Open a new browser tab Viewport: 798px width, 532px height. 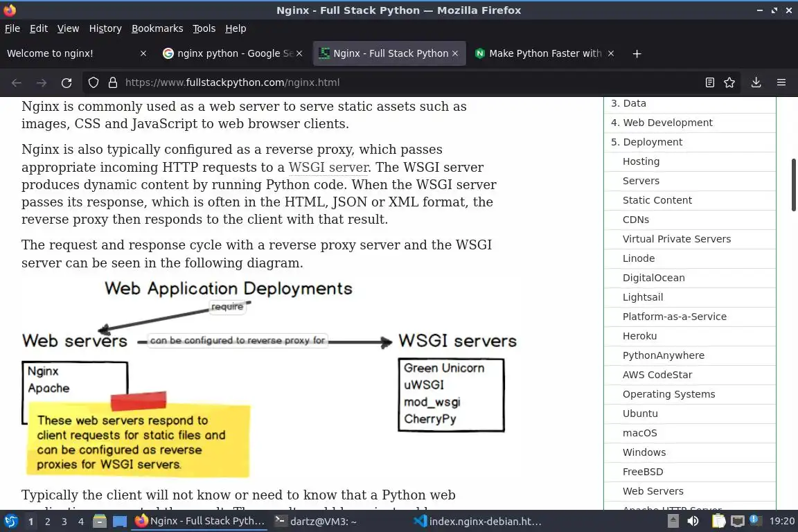[x=637, y=53]
